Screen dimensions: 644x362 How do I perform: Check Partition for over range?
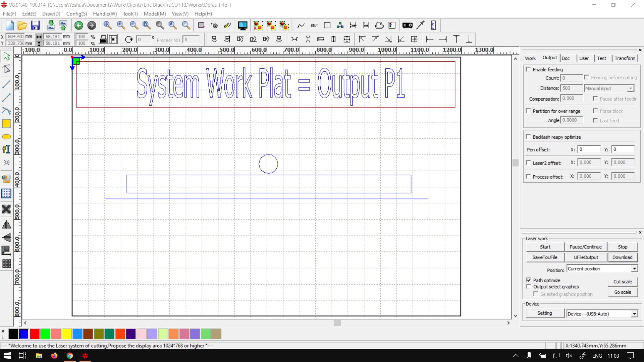[529, 111]
